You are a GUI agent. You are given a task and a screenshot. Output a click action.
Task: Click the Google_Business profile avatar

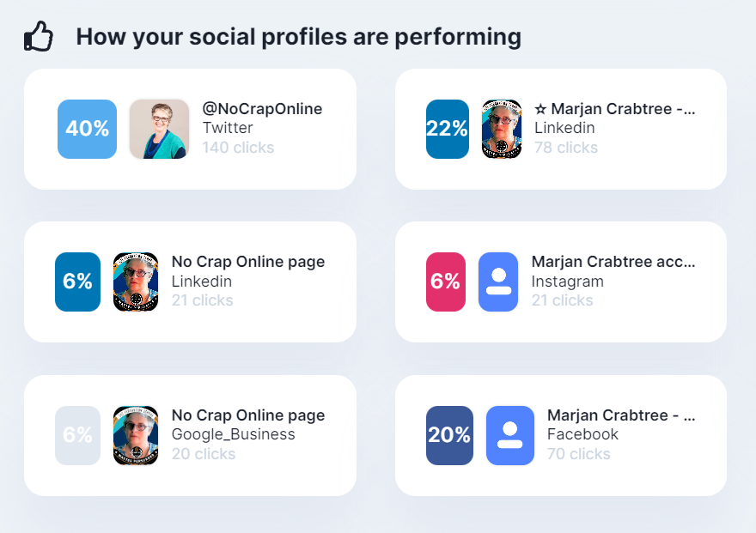[x=136, y=435]
